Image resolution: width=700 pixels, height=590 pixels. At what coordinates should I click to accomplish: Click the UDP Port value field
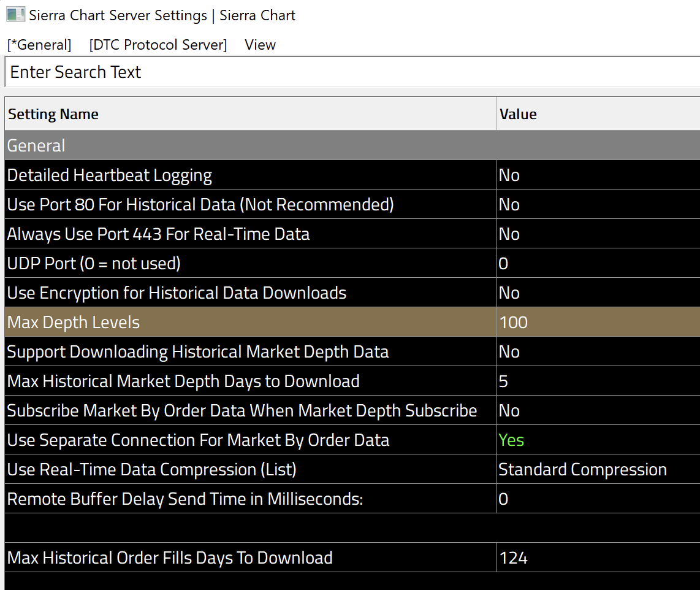(x=504, y=264)
